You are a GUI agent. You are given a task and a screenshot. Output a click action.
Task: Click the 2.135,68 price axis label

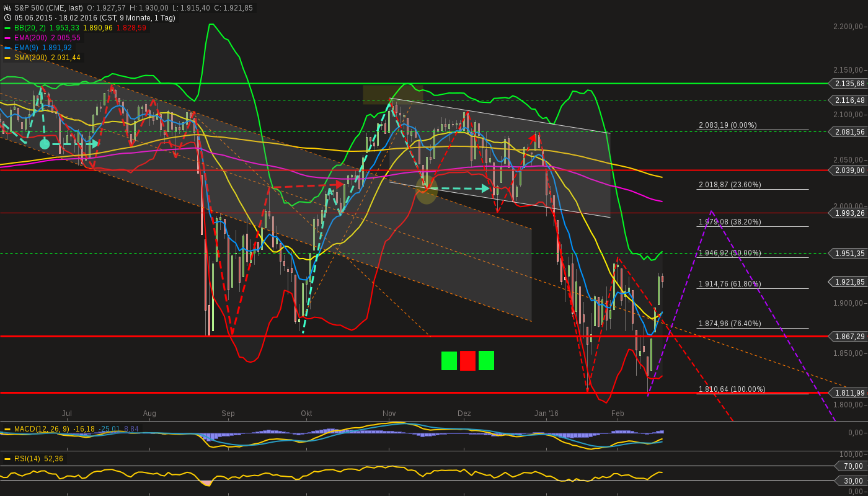pyautogui.click(x=848, y=84)
